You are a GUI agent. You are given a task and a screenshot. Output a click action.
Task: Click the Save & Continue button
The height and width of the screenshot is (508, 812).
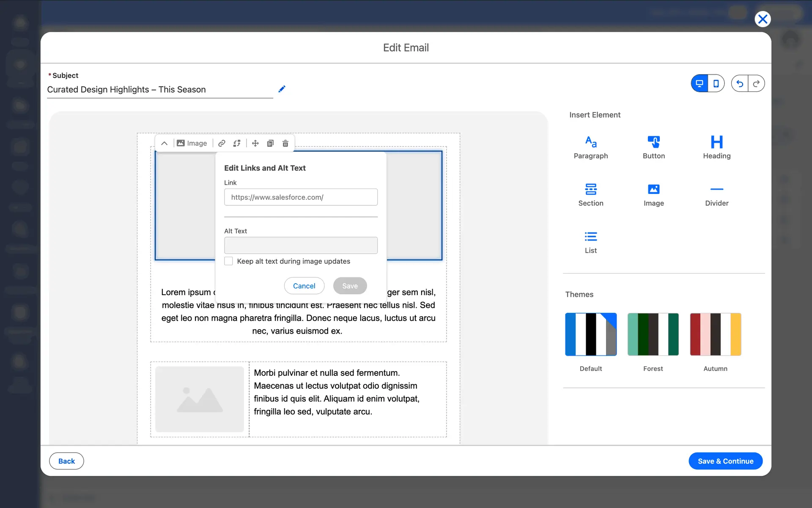tap(725, 461)
